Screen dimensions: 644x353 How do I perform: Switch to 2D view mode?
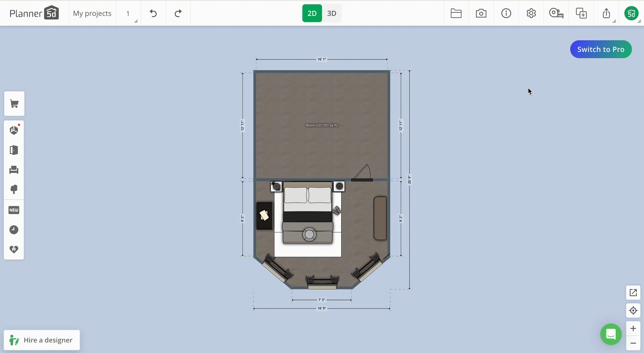click(312, 13)
